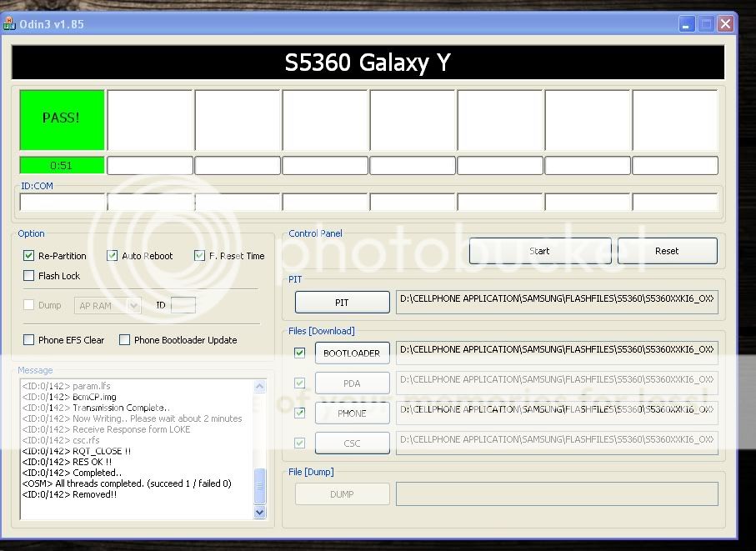
Task: Click the BOOTLOADER file path field
Action: pyautogui.click(x=557, y=353)
